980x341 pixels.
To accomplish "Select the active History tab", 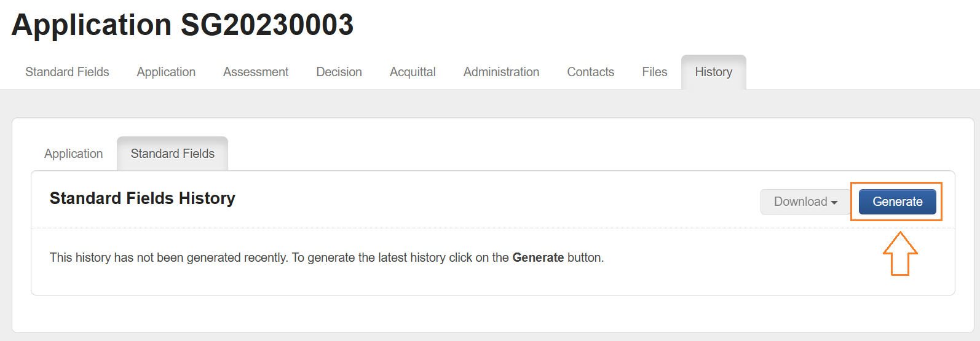I will pos(713,72).
